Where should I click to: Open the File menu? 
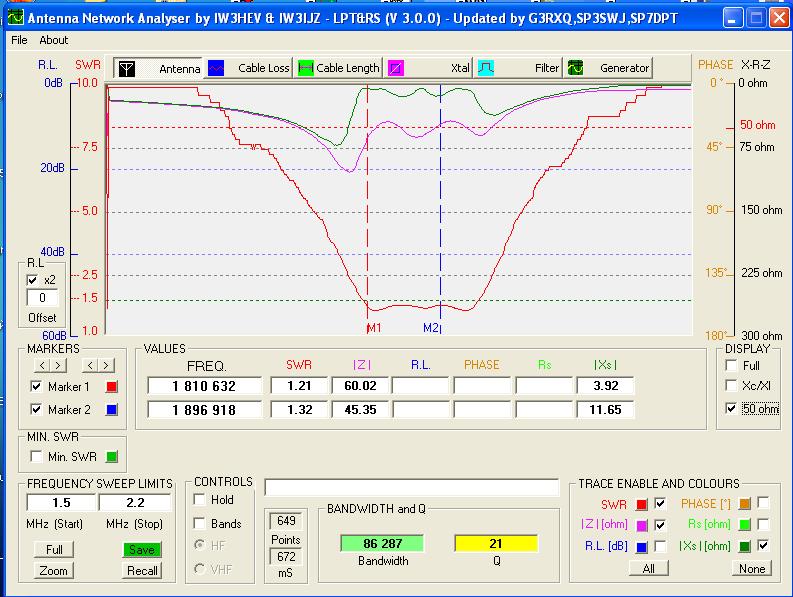(19, 40)
